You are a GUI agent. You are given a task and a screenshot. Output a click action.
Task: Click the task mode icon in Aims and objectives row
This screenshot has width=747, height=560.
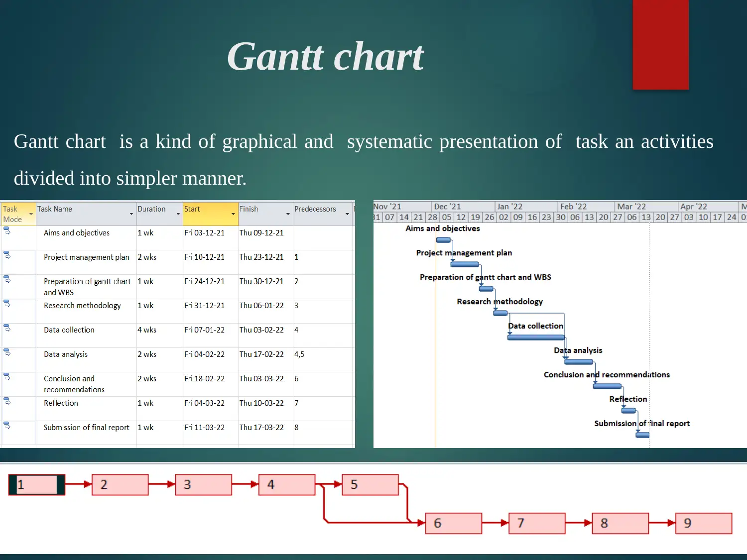pos(7,230)
